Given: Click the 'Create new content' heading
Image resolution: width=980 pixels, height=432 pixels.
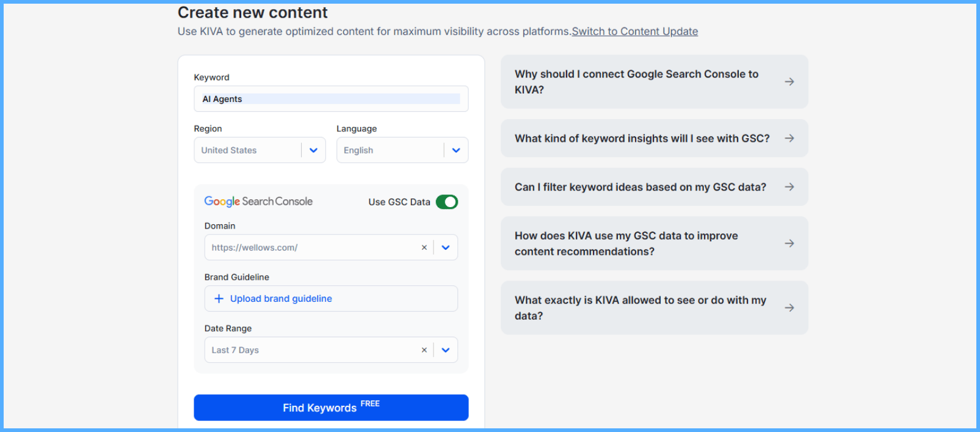Looking at the screenshot, I should pos(253,12).
